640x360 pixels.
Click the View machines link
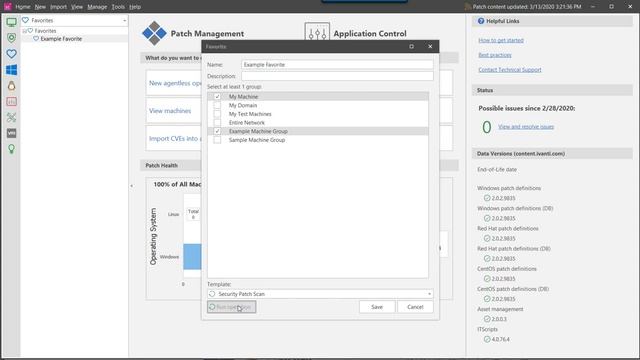point(170,111)
